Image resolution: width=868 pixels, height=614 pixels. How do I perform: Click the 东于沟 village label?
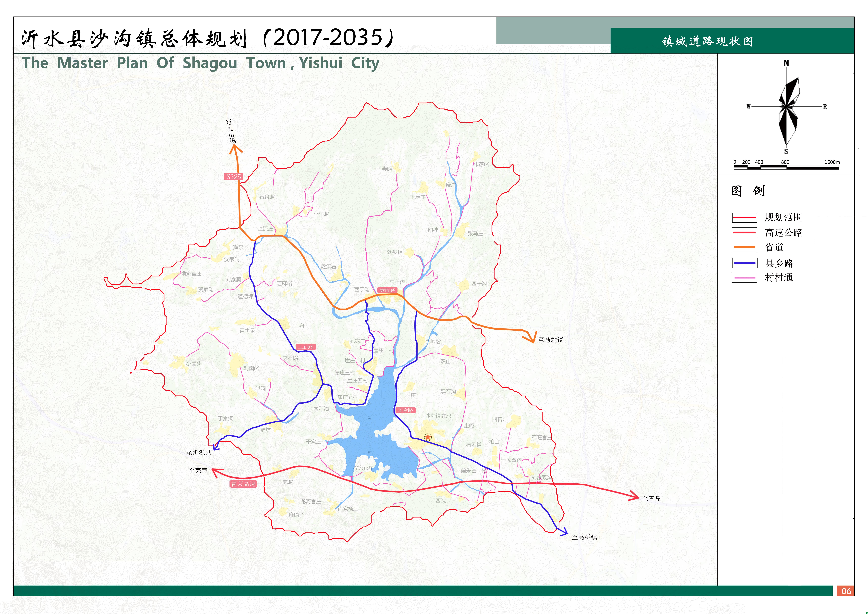click(x=397, y=282)
